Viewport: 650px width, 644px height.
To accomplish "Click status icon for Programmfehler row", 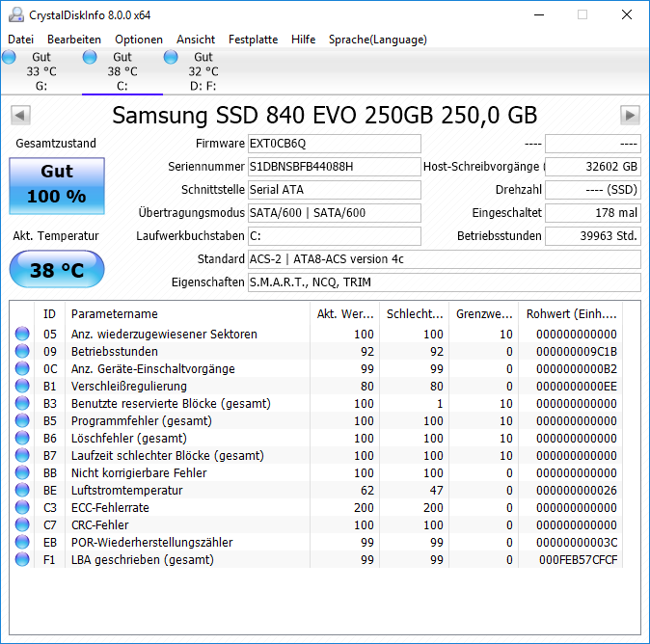I will pyautogui.click(x=22, y=420).
